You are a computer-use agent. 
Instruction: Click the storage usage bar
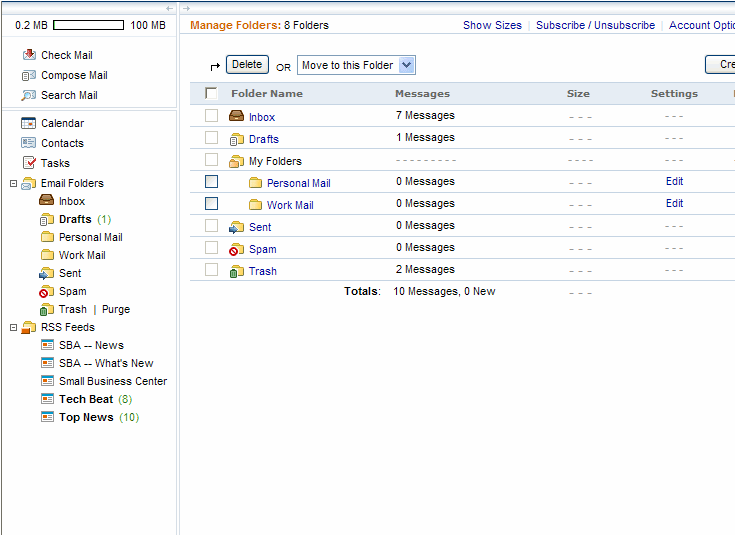coord(88,25)
